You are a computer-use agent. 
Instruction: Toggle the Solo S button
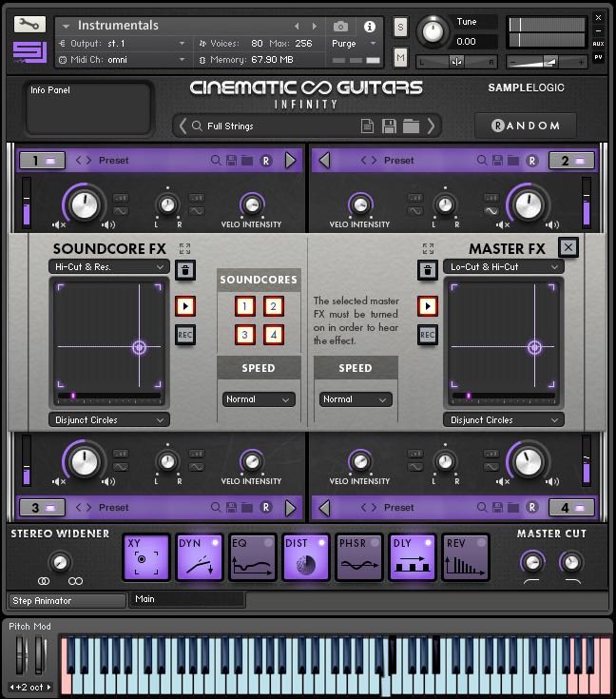[400, 27]
